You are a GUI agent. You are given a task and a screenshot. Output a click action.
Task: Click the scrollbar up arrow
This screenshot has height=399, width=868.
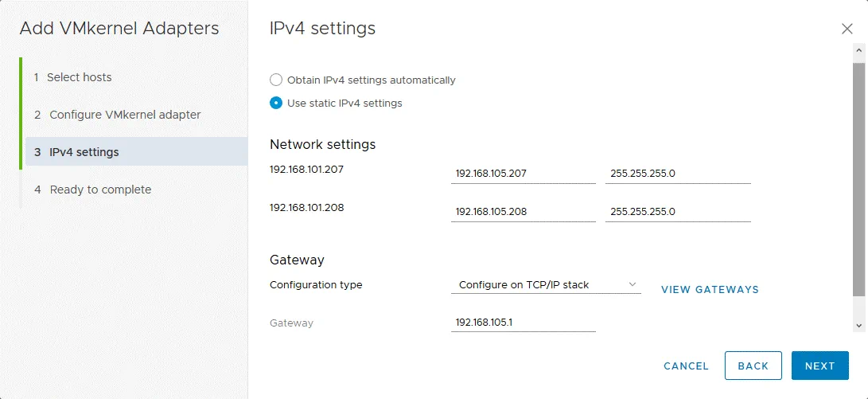click(x=859, y=50)
